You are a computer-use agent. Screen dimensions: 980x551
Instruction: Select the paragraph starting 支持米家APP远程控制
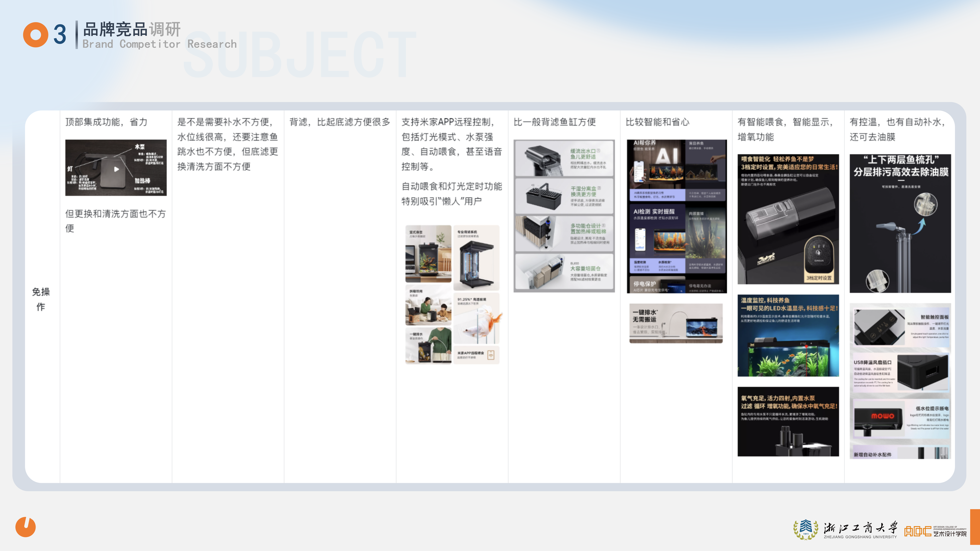click(x=452, y=144)
